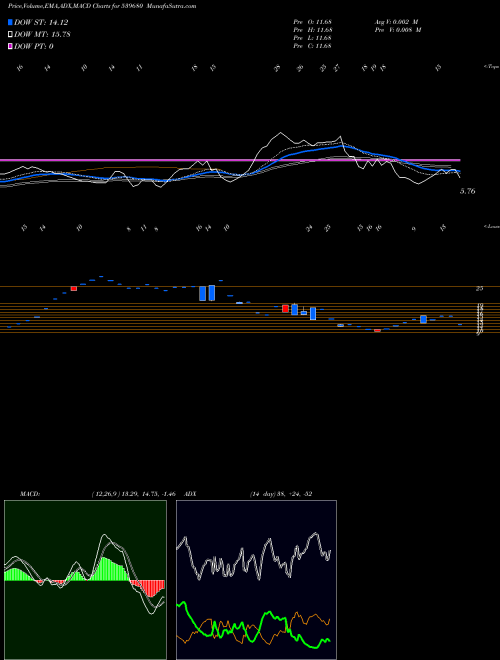
Task: Click the 'Avg V: 0.002 M' volume text
Action: pyautogui.click(x=396, y=21)
